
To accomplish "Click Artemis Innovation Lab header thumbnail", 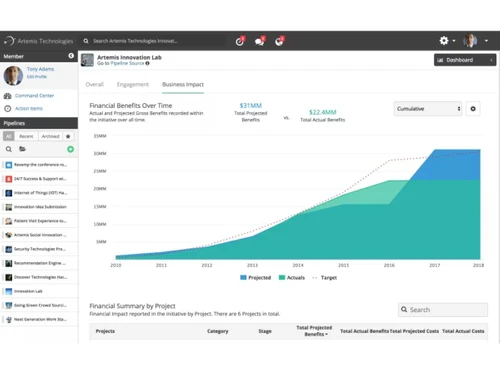I will [x=87, y=60].
